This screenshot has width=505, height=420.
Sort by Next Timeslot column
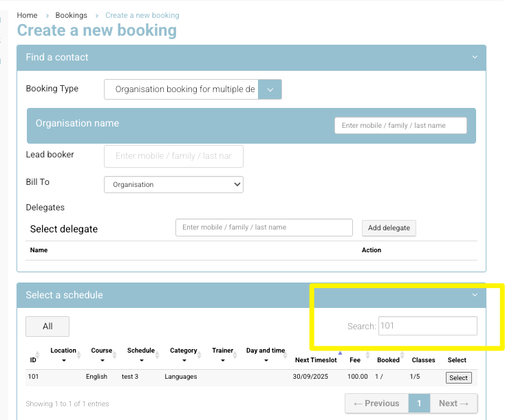coord(316,360)
